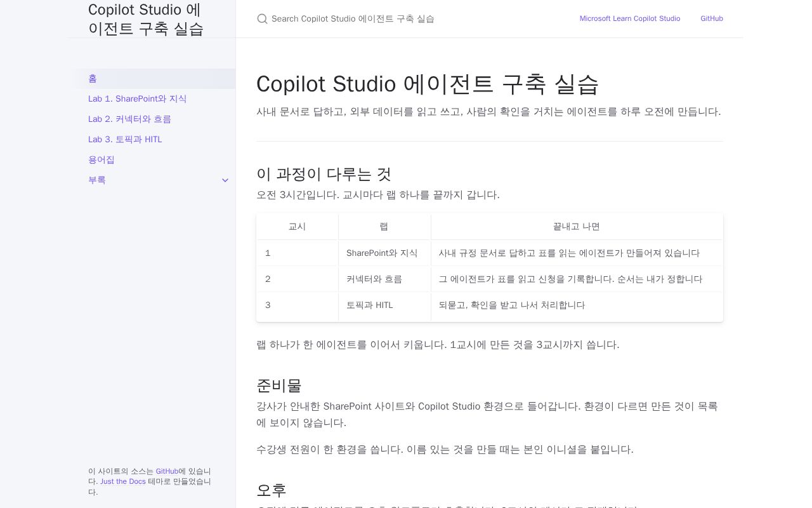The height and width of the screenshot is (508, 812).
Task: Click the cell beginning 사내 규정 문서로 답하고
Action: (577, 253)
